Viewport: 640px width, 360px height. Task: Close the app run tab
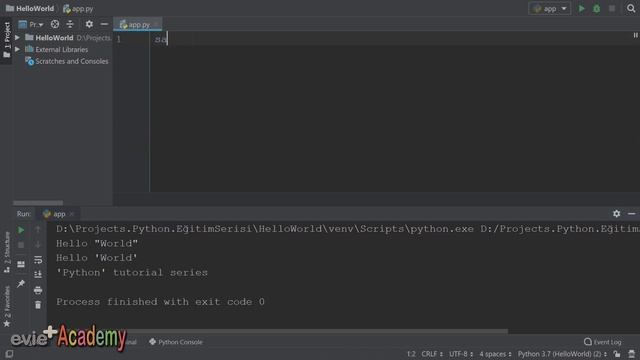pos(72,214)
